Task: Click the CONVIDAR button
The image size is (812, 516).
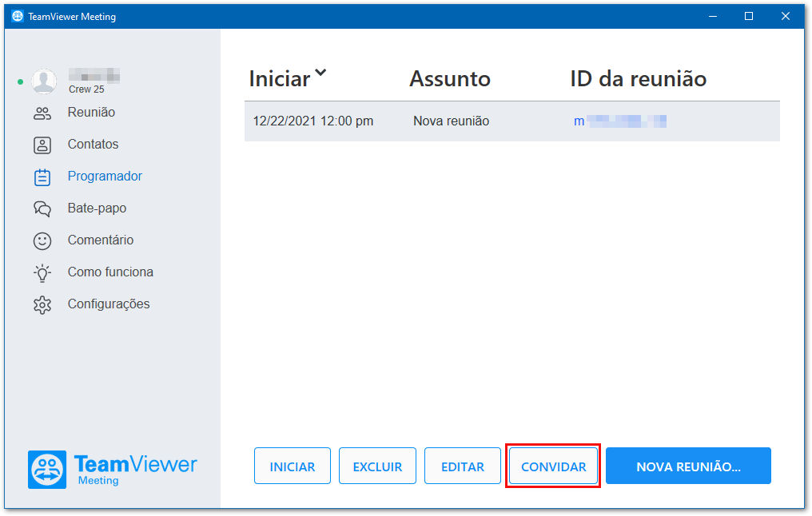Action: (x=553, y=466)
